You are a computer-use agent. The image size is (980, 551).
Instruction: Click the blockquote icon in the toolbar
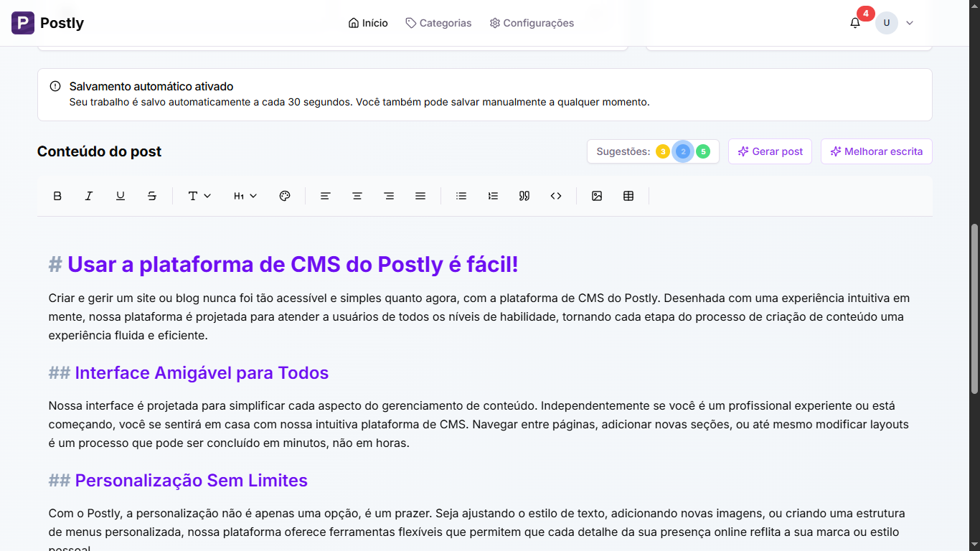(524, 195)
